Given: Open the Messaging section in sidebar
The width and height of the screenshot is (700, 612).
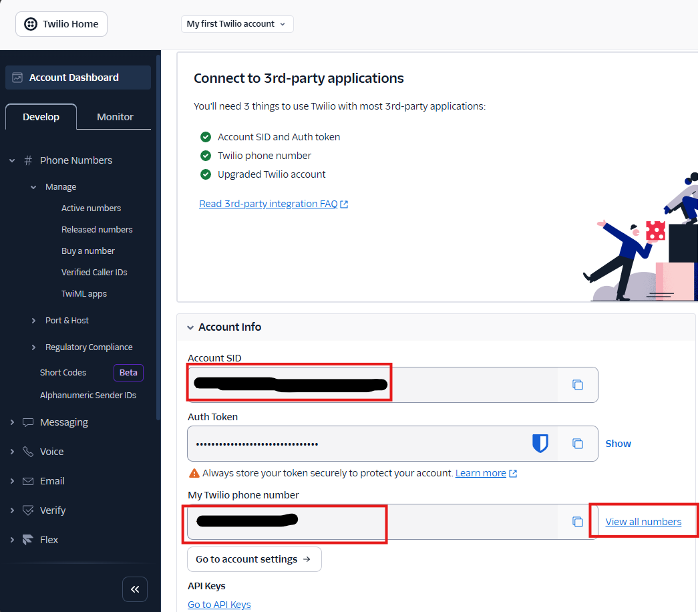Looking at the screenshot, I should click(63, 422).
